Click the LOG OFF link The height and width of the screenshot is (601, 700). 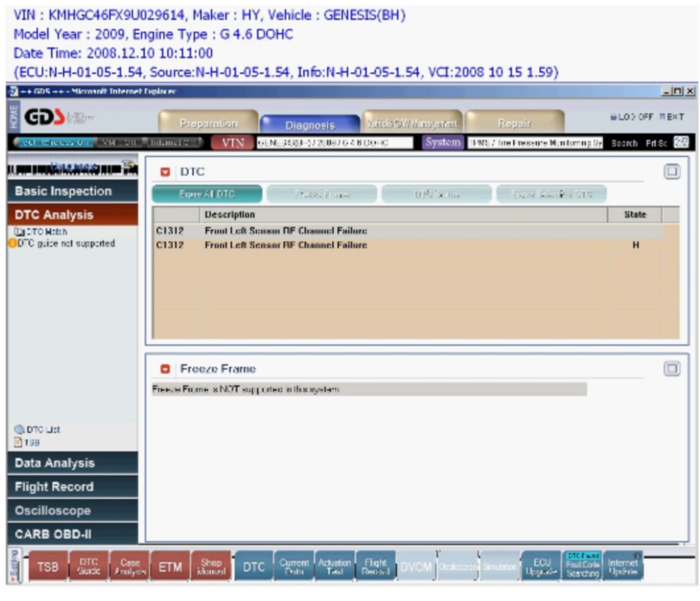632,117
